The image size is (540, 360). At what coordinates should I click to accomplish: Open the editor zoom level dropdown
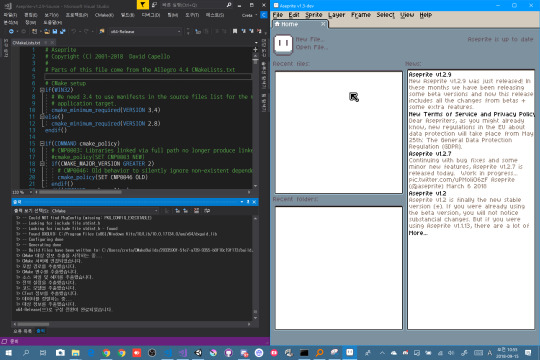point(22,192)
